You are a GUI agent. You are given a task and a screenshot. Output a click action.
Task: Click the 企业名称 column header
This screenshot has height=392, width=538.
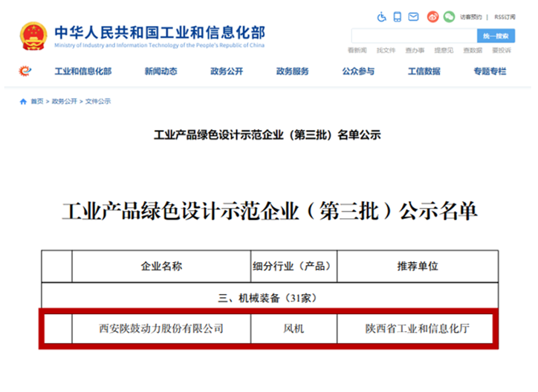(x=161, y=267)
